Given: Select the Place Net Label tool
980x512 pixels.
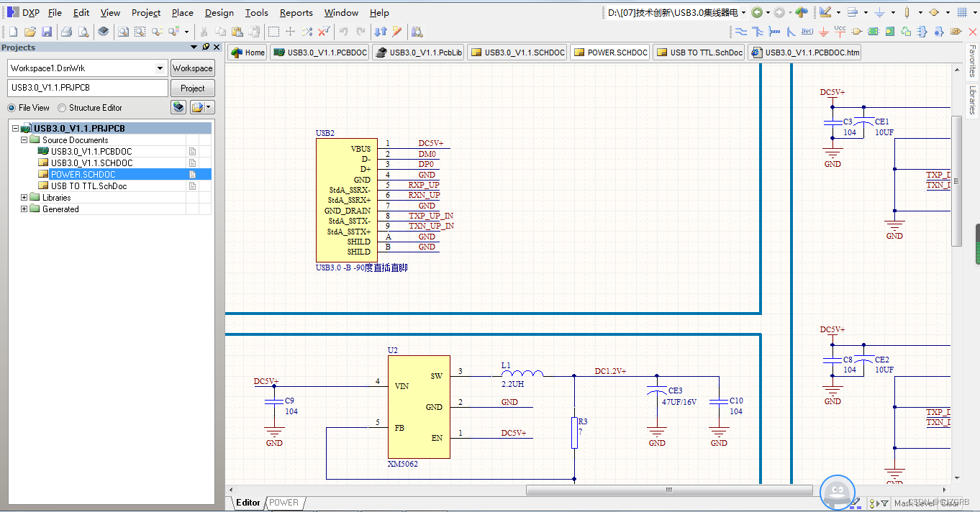Looking at the screenshot, I should [x=807, y=32].
